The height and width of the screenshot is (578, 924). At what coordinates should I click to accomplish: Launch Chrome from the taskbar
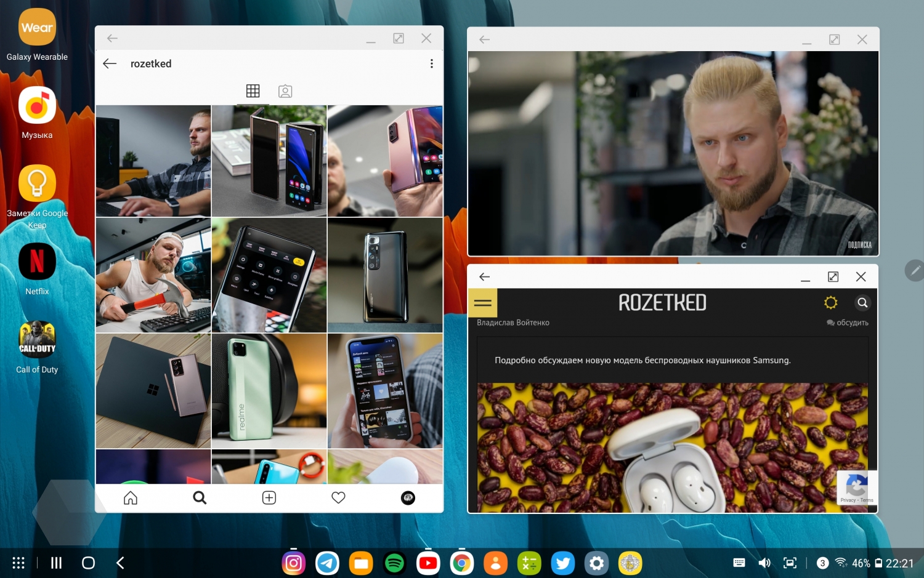462,563
